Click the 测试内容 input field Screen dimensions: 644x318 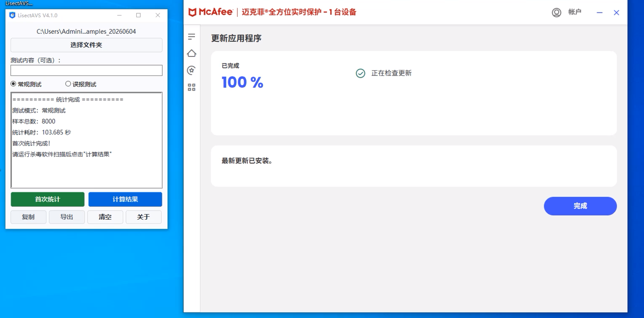click(87, 70)
